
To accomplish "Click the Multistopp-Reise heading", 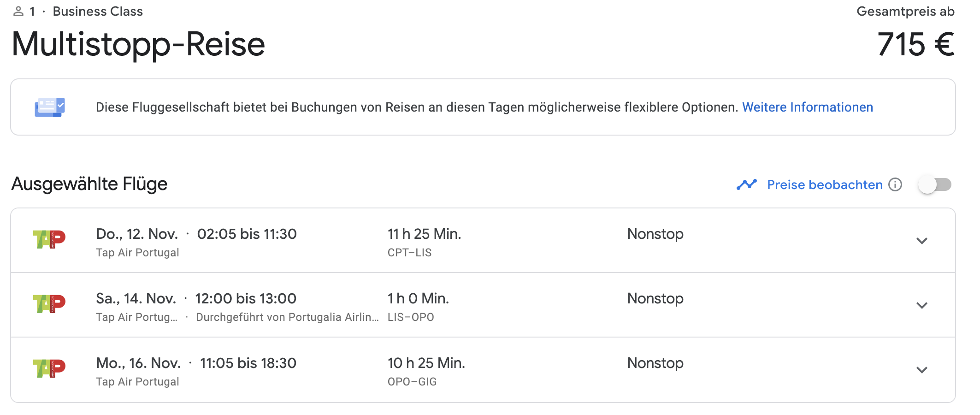I will pos(138,44).
